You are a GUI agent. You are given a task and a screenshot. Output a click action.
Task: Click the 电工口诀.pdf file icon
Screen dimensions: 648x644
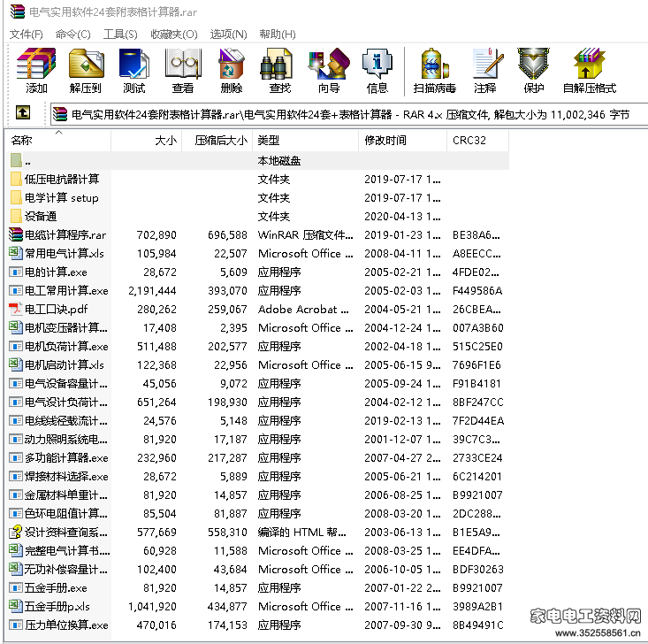[x=16, y=309]
